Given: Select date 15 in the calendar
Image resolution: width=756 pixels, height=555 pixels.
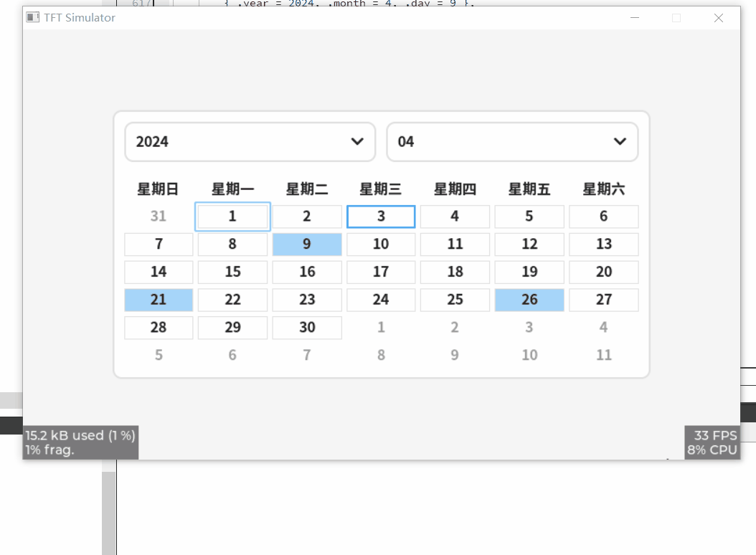Looking at the screenshot, I should pyautogui.click(x=232, y=272).
